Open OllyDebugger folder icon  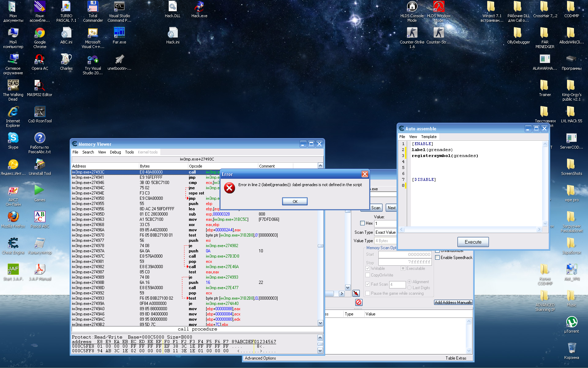click(x=518, y=35)
